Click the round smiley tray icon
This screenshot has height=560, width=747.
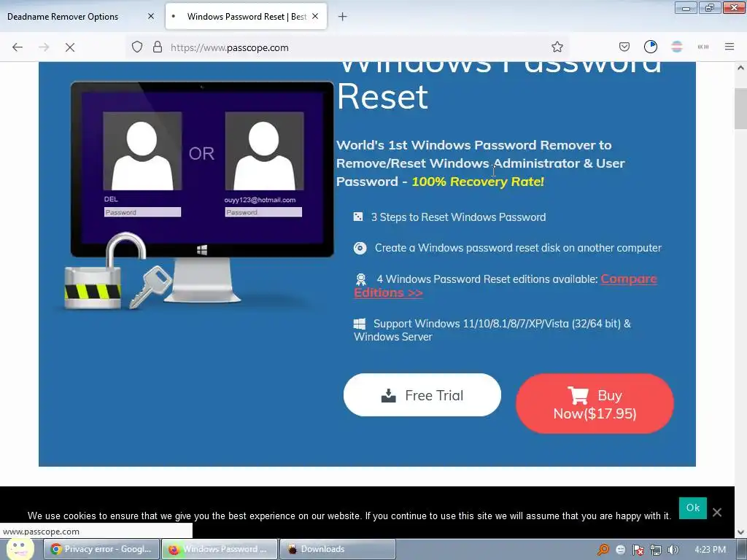point(620,550)
